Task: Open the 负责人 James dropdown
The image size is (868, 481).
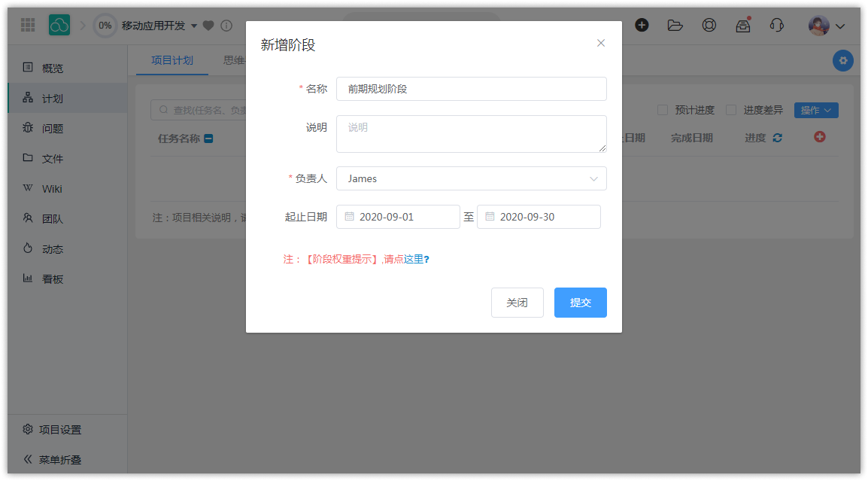Action: [471, 178]
